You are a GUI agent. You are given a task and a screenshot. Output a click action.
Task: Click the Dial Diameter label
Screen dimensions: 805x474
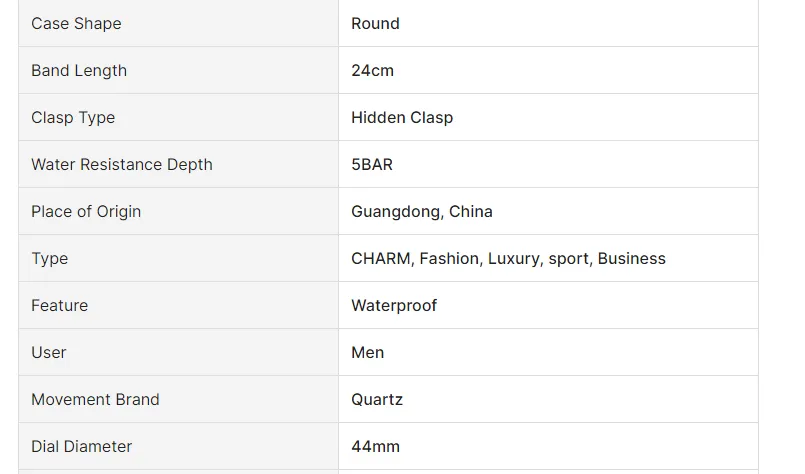point(82,446)
